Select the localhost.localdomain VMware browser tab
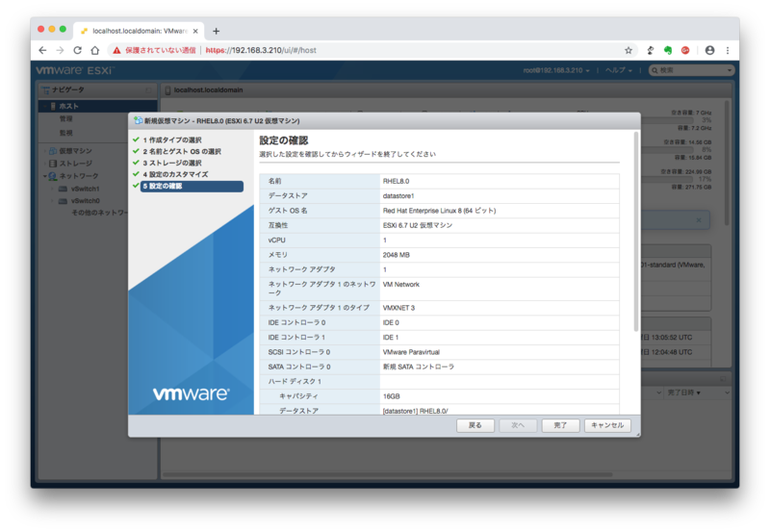This screenshot has width=770, height=532. coord(139,31)
